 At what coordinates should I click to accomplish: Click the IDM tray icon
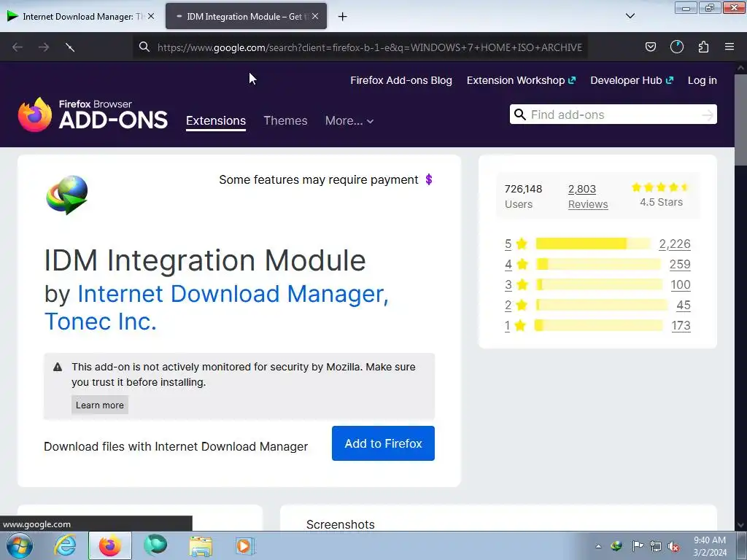pos(616,546)
